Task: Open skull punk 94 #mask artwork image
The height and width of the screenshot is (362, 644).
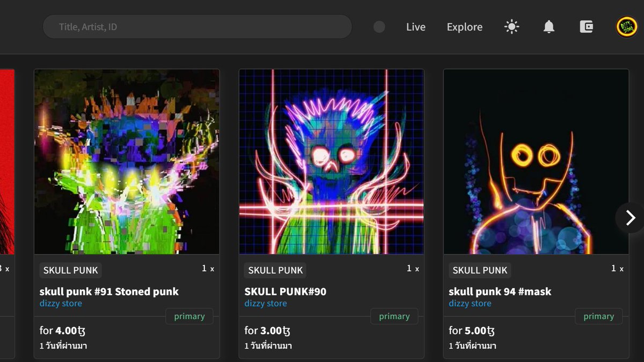Action: point(536,161)
